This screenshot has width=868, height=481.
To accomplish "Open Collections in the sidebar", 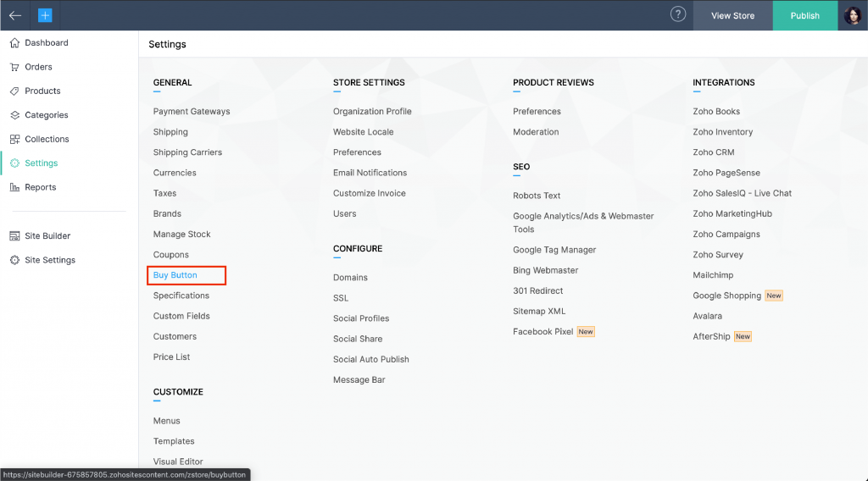I will pos(47,139).
